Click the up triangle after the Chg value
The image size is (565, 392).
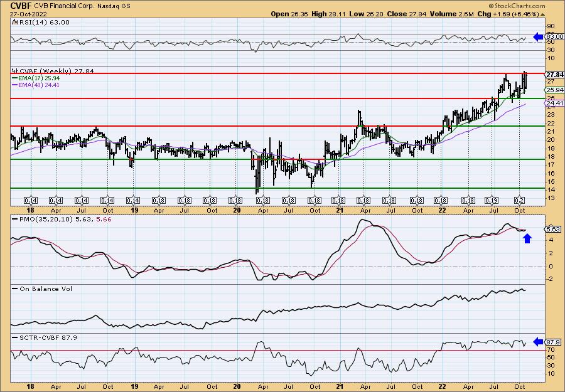coord(542,14)
